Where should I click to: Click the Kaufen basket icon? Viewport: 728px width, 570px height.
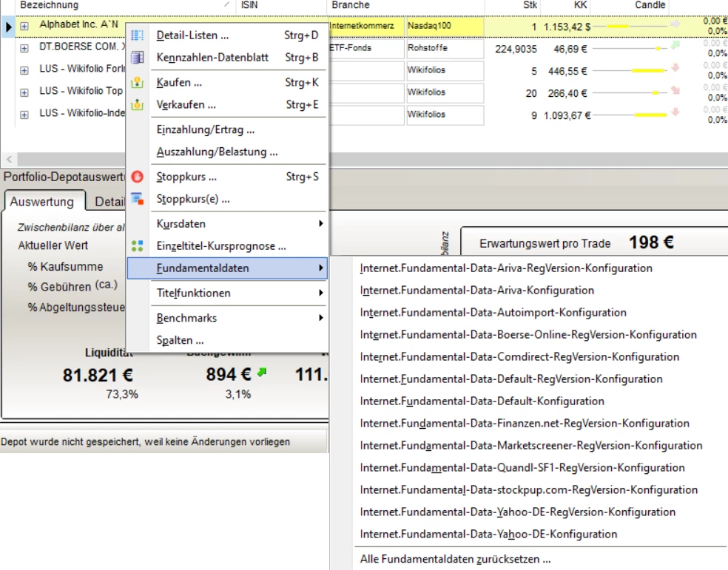[138, 83]
